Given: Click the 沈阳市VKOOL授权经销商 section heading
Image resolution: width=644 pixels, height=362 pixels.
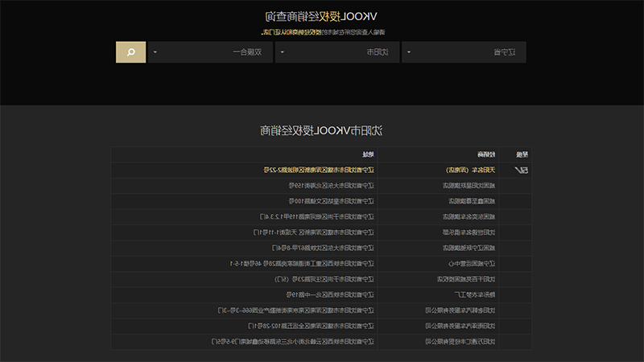Looking at the screenshot, I should click(x=320, y=130).
